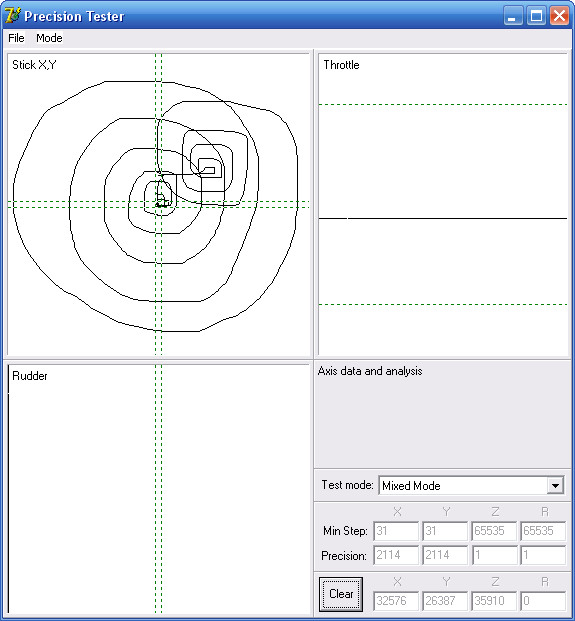Image resolution: width=575 pixels, height=621 pixels.
Task: Select the Z axis value field 35910
Action: click(x=494, y=601)
